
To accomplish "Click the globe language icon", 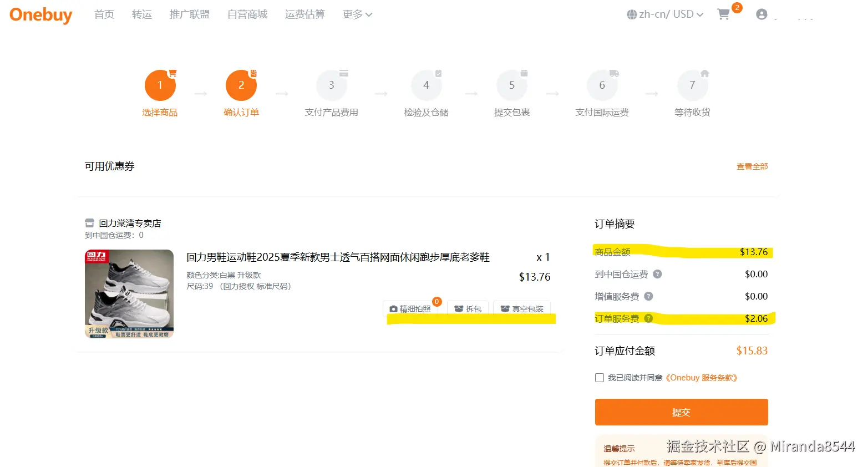I will point(632,14).
